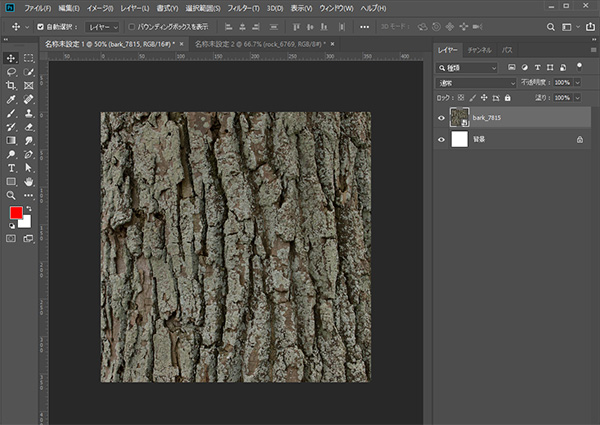Hide the bark_7815 layer with eye icon

pos(441,117)
